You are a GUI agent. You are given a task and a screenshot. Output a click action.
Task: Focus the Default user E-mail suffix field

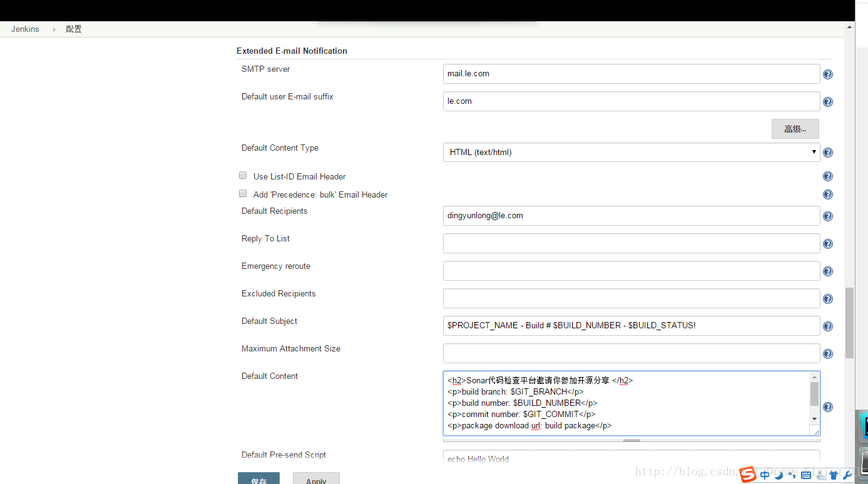click(x=631, y=101)
